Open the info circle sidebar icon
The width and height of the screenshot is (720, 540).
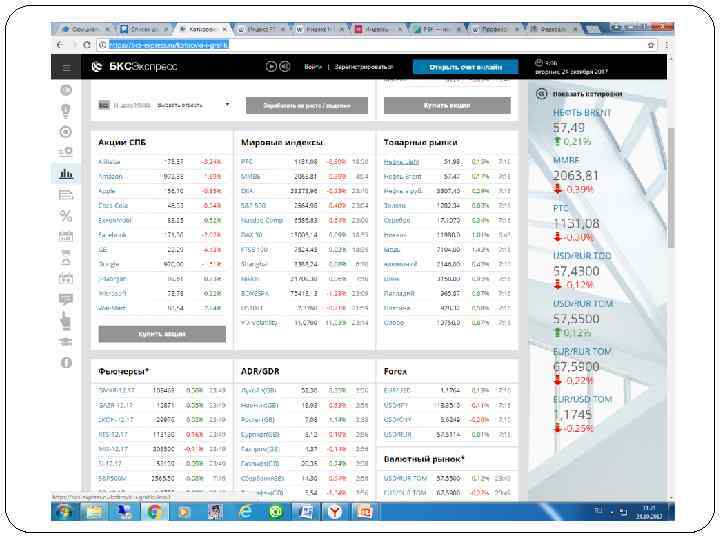(66, 362)
